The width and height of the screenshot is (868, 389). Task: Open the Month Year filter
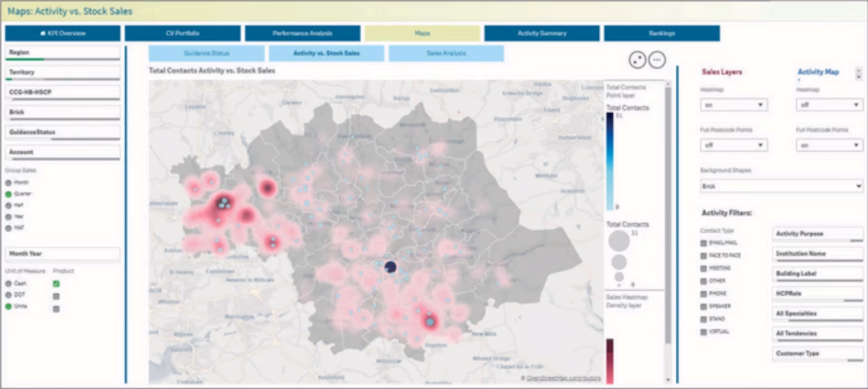pos(63,254)
